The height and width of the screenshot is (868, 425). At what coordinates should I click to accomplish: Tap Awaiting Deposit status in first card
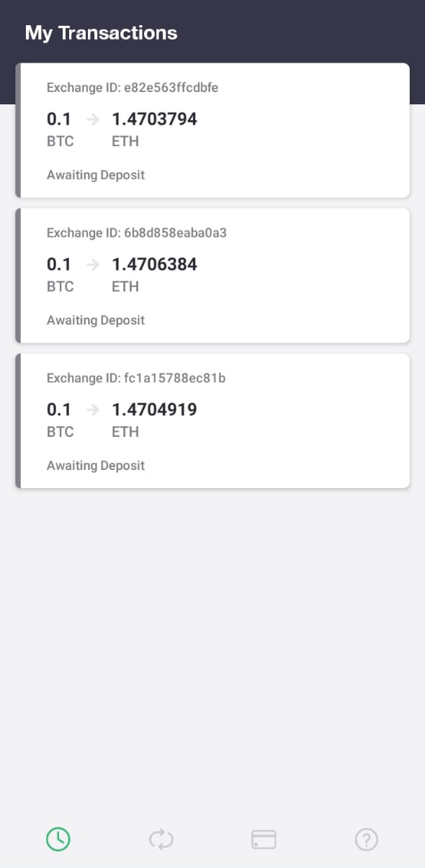[x=96, y=175]
